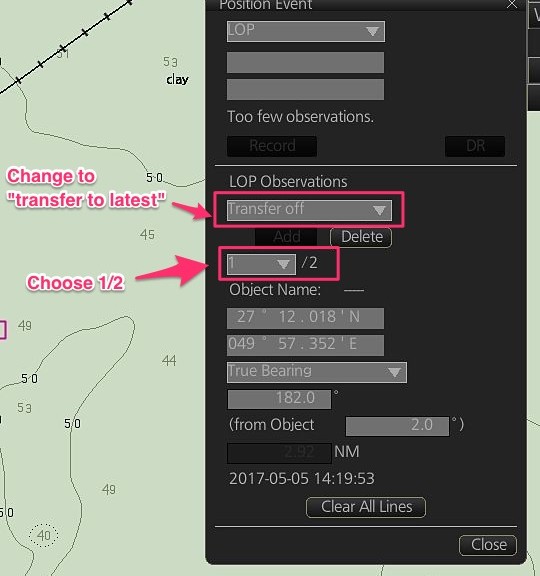Viewport: 540px width, 576px height.
Task: Click the first empty position field under LOP
Action: 305,62
